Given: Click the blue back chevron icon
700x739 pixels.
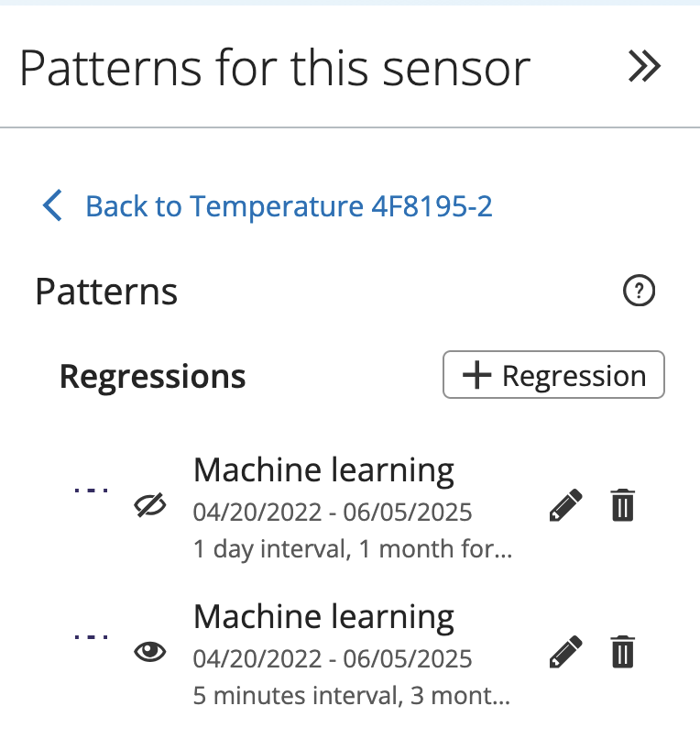Looking at the screenshot, I should (52, 206).
